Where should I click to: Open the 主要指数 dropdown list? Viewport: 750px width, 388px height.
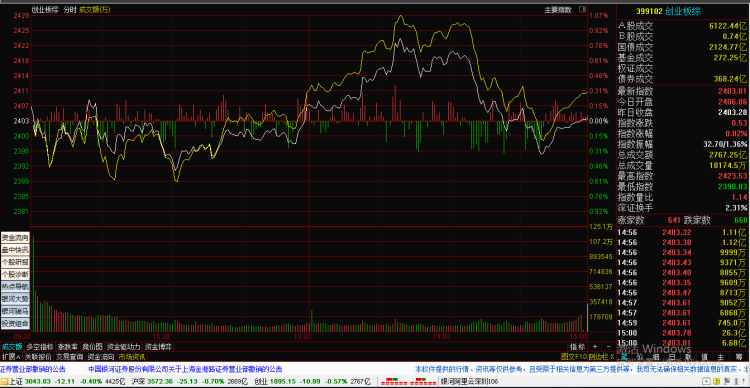point(557,9)
